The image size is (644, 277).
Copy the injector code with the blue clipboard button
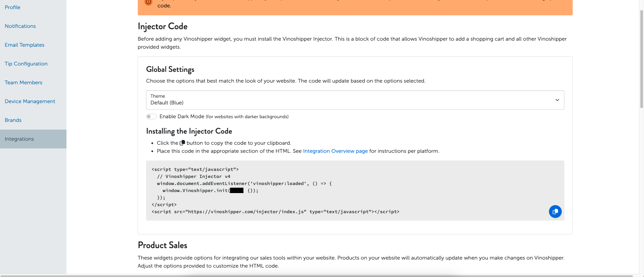(x=555, y=212)
